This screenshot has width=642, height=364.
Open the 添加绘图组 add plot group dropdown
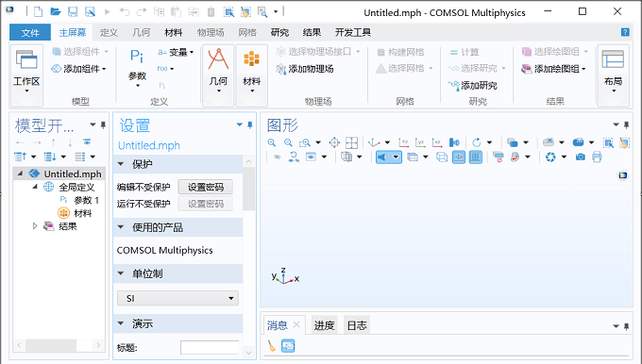click(x=553, y=69)
